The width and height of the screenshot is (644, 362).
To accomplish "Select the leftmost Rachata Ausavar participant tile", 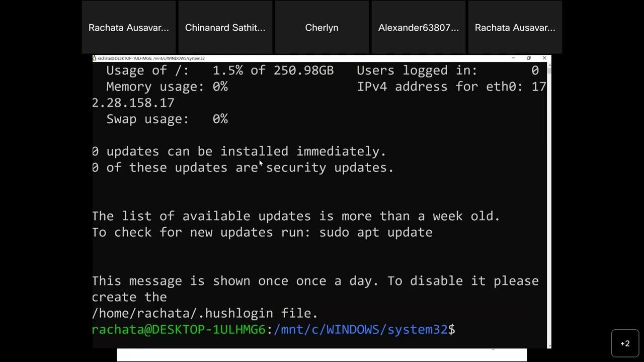I will pos(128,28).
